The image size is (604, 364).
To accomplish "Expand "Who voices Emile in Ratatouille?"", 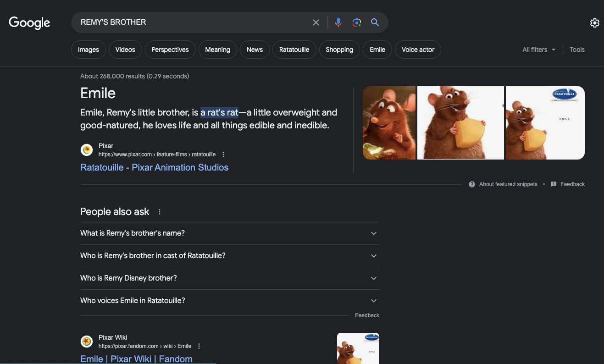I will 229,301.
